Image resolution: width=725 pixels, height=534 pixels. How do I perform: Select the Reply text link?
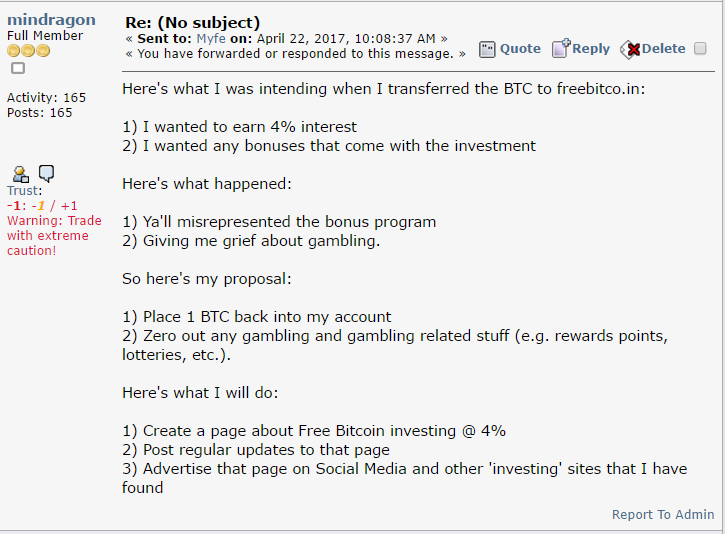click(591, 49)
